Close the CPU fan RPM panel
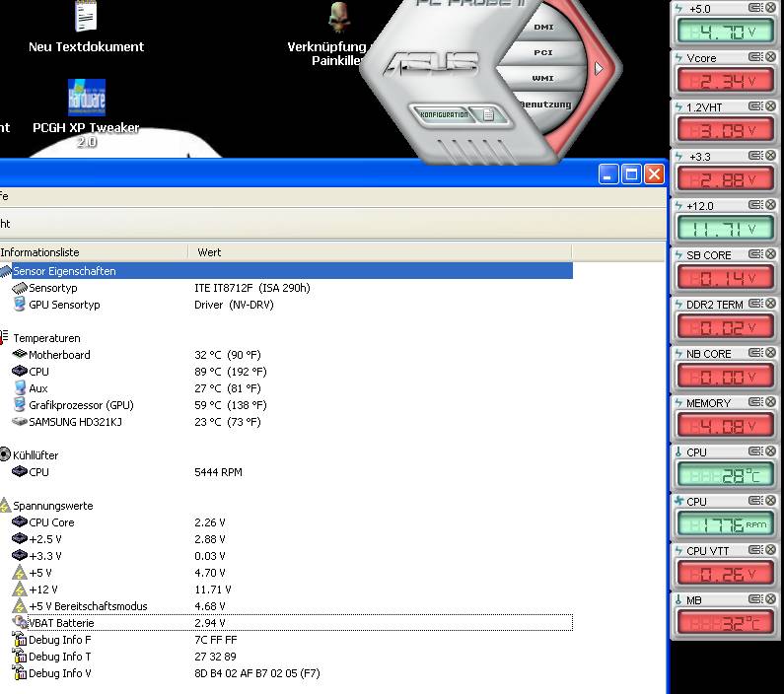This screenshot has height=694, width=784. point(770,501)
